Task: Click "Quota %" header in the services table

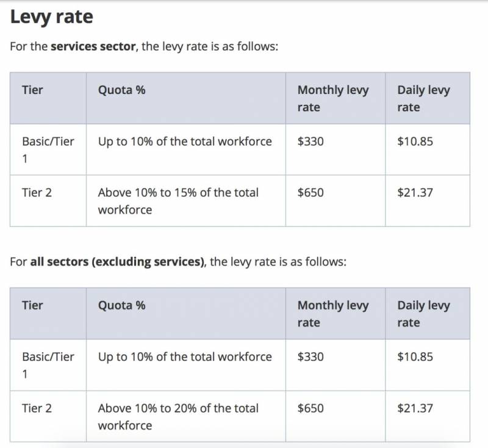Action: tap(121, 90)
